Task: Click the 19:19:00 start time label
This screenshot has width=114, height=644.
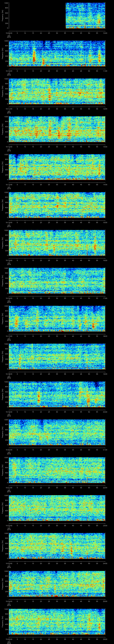Action: pyautogui.click(x=9, y=412)
